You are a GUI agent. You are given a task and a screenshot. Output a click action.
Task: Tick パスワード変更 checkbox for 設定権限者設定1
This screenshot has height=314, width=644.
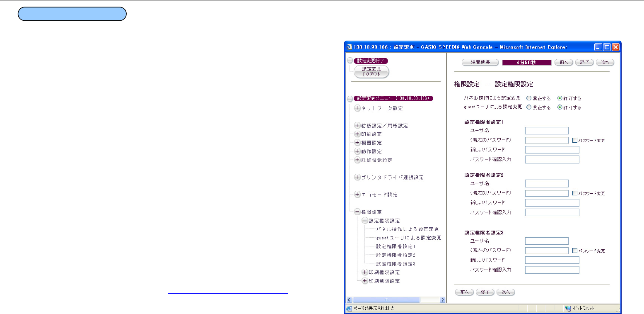click(x=575, y=141)
